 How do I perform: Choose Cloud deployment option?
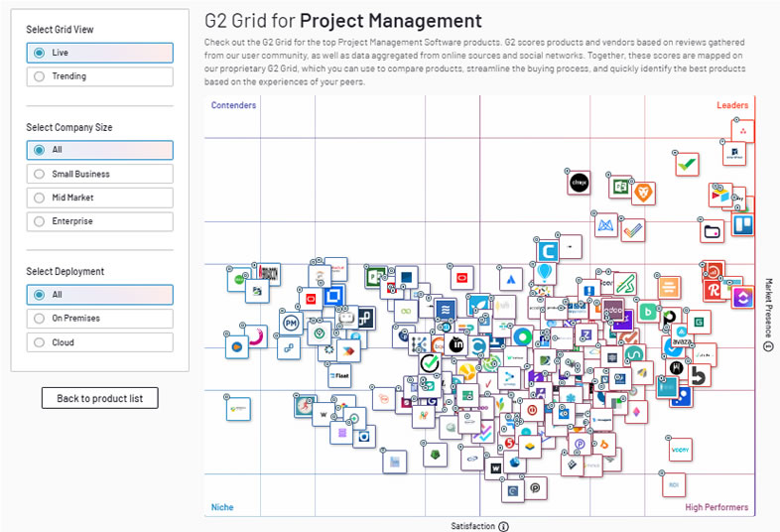(99, 342)
